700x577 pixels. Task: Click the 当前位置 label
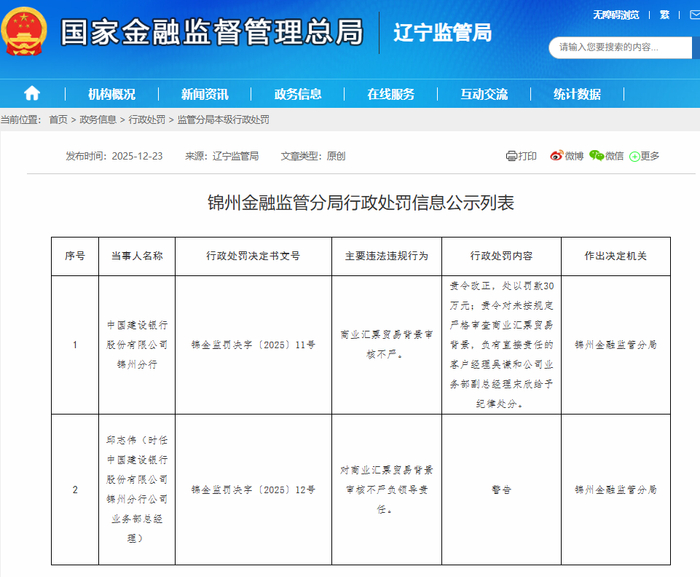pyautogui.click(x=21, y=120)
